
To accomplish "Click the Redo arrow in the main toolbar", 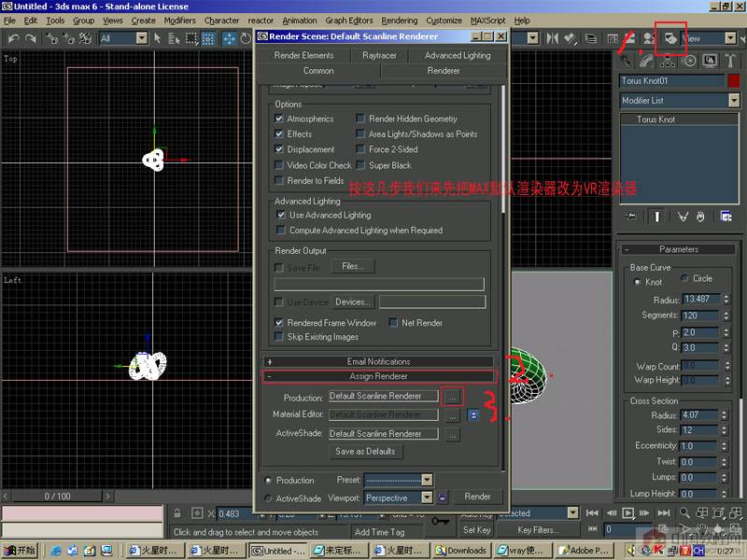I will 31,38.
